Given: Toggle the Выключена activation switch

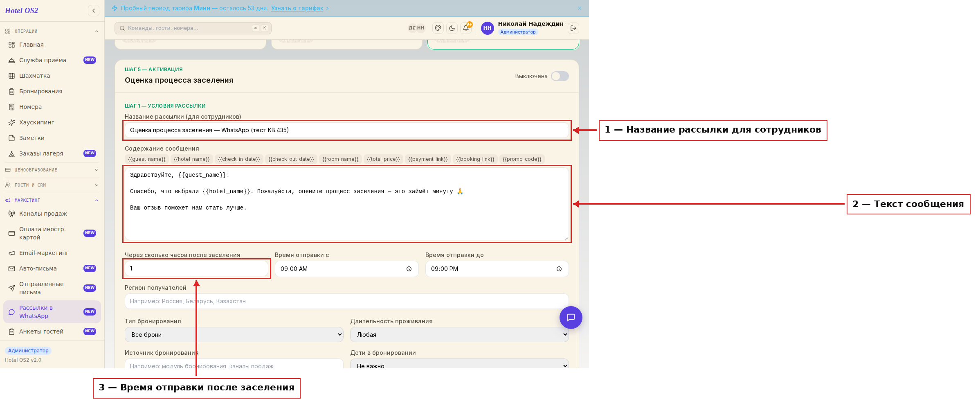Looking at the screenshot, I should [560, 76].
